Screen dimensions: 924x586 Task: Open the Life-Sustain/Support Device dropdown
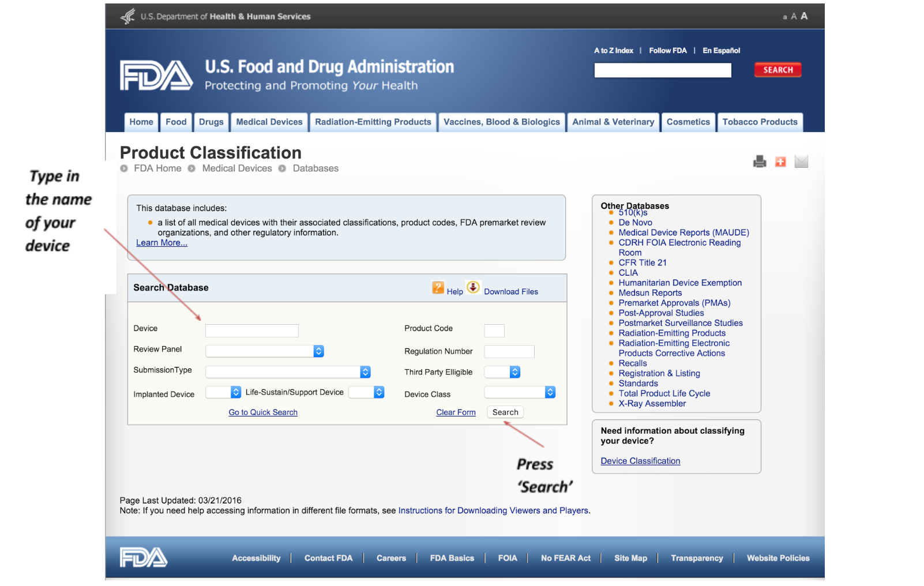click(366, 392)
